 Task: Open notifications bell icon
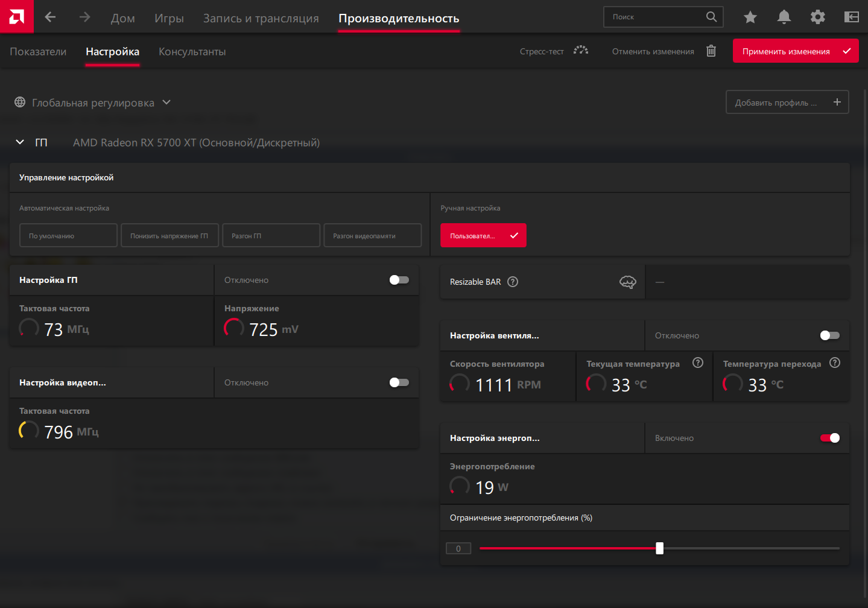click(x=784, y=17)
